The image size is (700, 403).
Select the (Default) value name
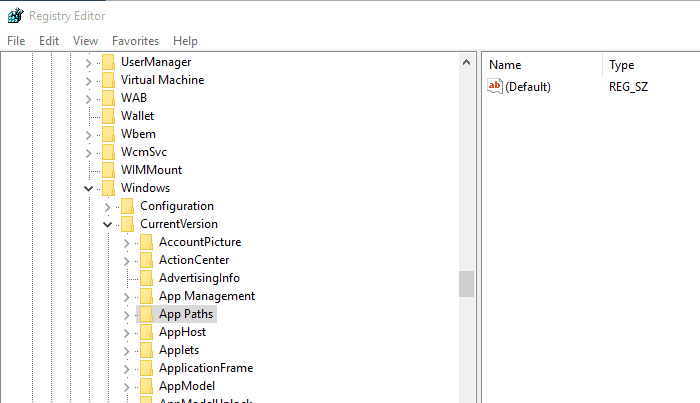pos(528,87)
